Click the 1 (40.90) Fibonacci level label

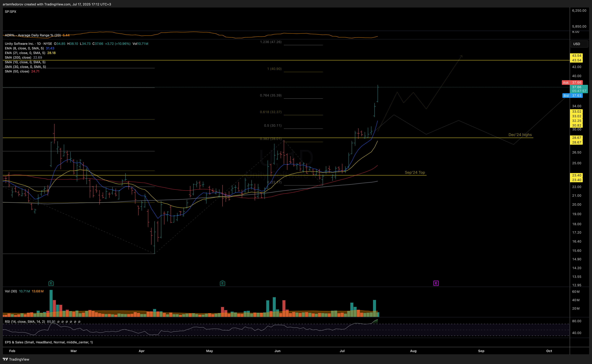tap(274, 69)
